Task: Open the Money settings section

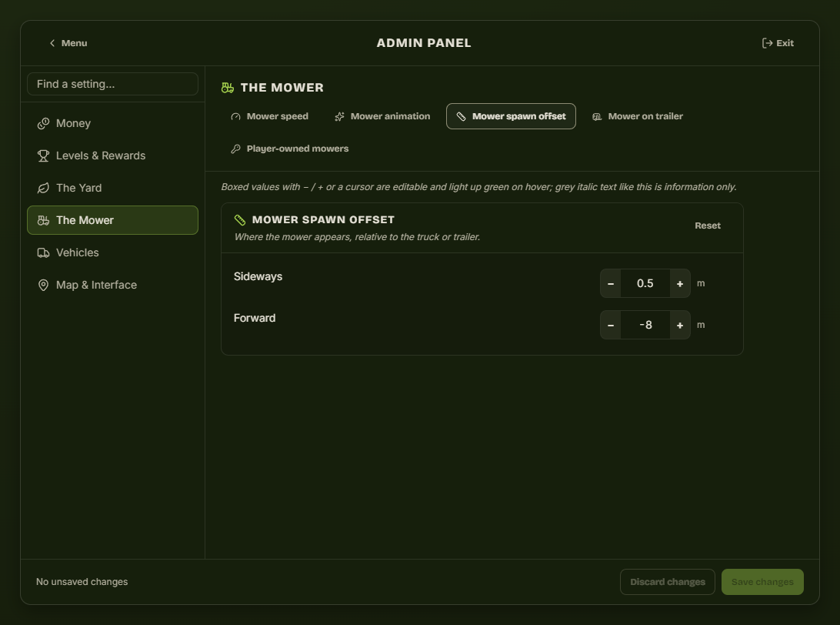Action: pos(112,123)
